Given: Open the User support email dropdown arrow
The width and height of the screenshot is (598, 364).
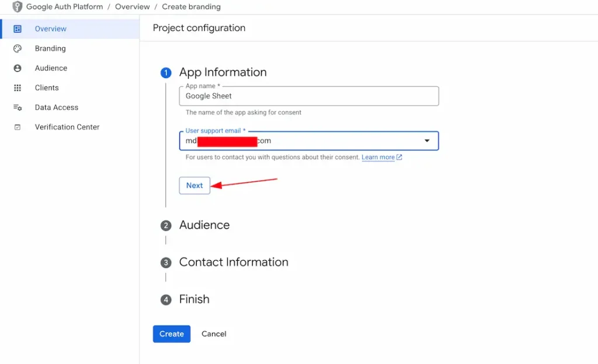Looking at the screenshot, I should click(427, 141).
